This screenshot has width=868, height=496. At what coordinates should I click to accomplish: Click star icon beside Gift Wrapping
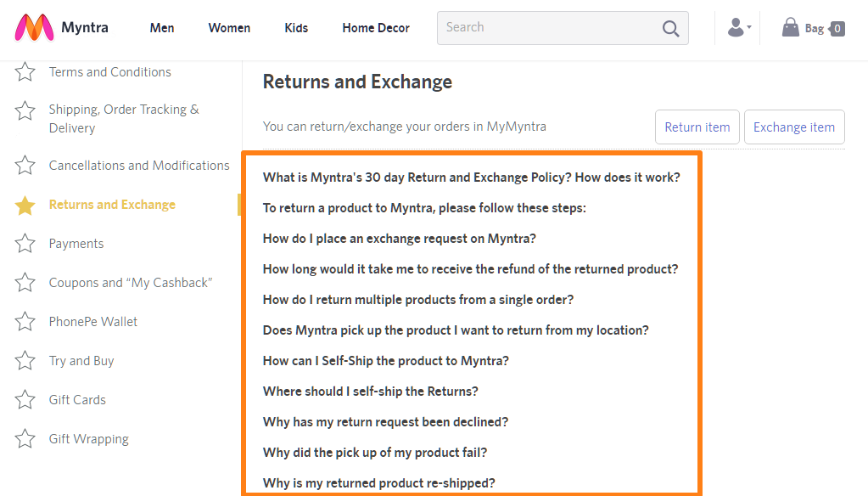25,439
